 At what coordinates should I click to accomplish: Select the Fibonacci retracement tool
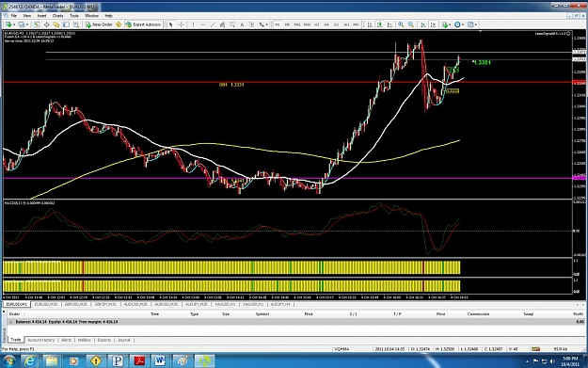[x=232, y=24]
